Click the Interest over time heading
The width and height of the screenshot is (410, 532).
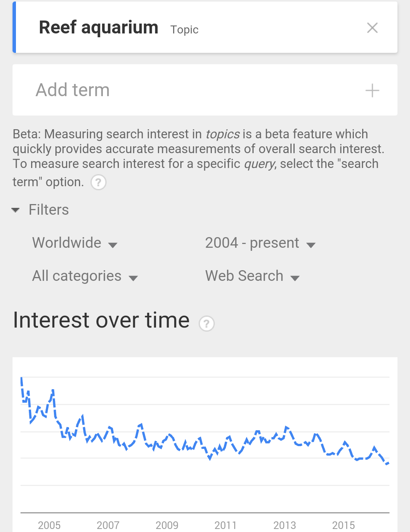click(x=101, y=320)
